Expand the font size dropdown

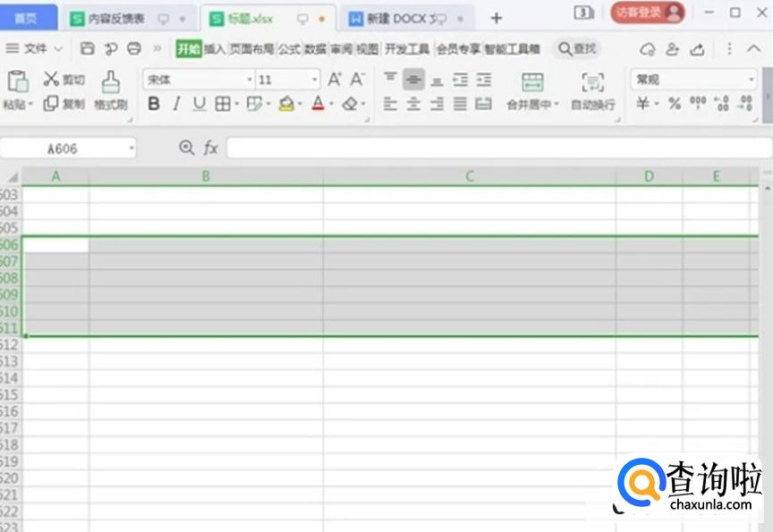(314, 79)
